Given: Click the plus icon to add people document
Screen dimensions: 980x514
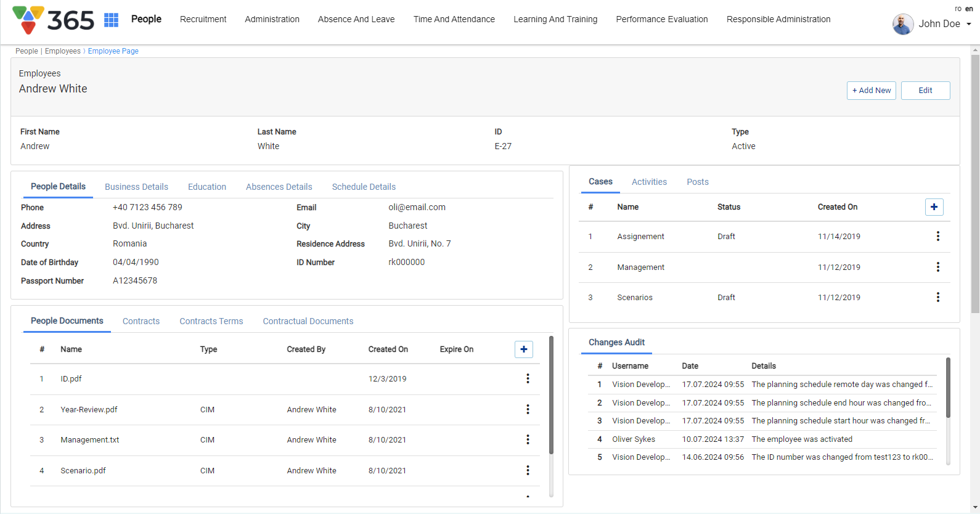Looking at the screenshot, I should [523, 349].
